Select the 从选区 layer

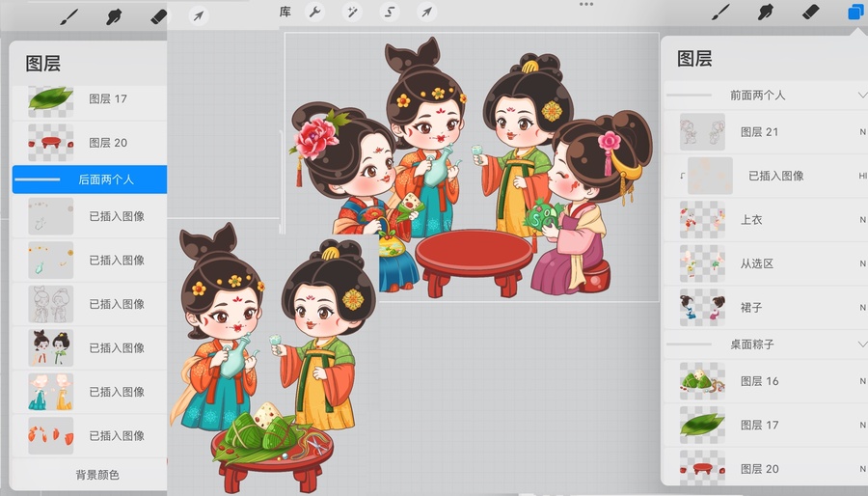765,263
